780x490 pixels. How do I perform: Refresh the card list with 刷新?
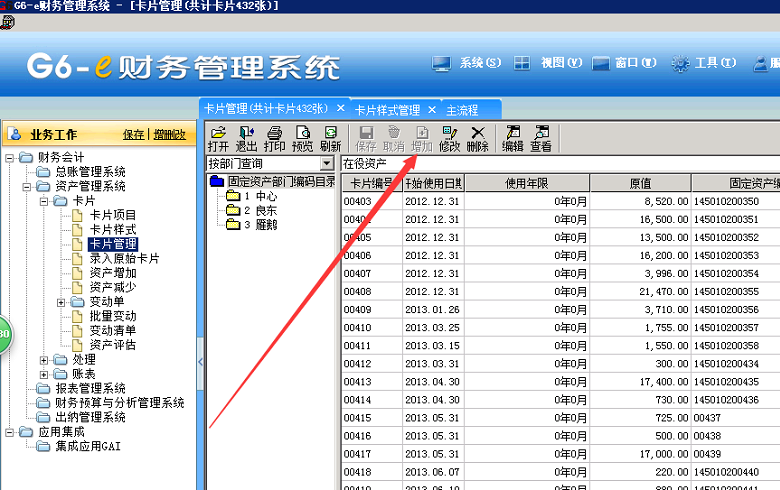330,138
